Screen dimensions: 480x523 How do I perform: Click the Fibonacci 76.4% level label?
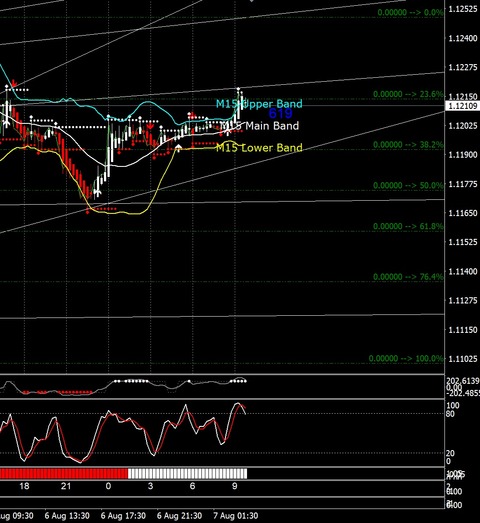click(x=408, y=277)
